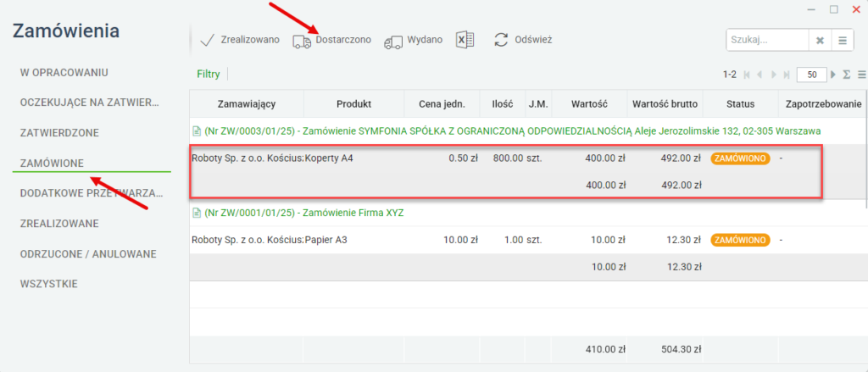Sort by Zapotrzebowanie column header

pyautogui.click(x=823, y=103)
